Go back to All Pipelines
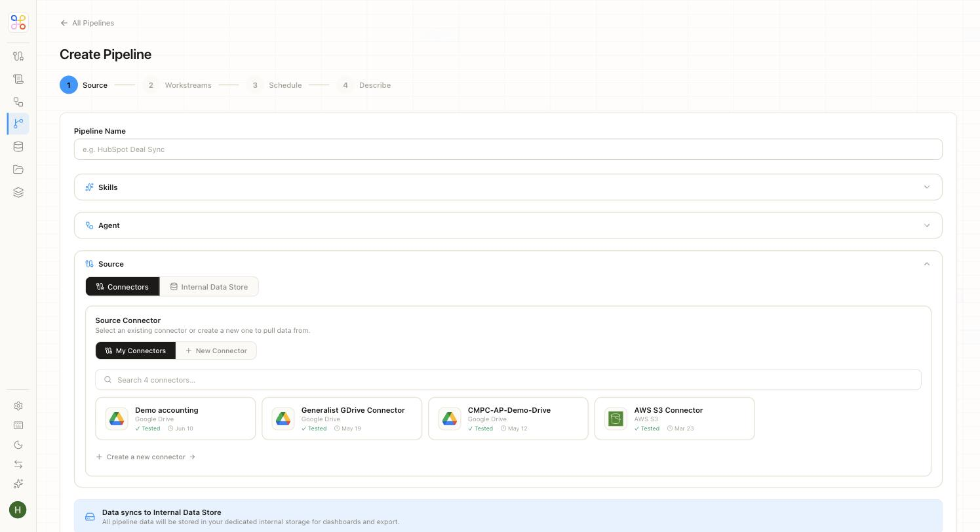The width and height of the screenshot is (980, 532). click(87, 23)
